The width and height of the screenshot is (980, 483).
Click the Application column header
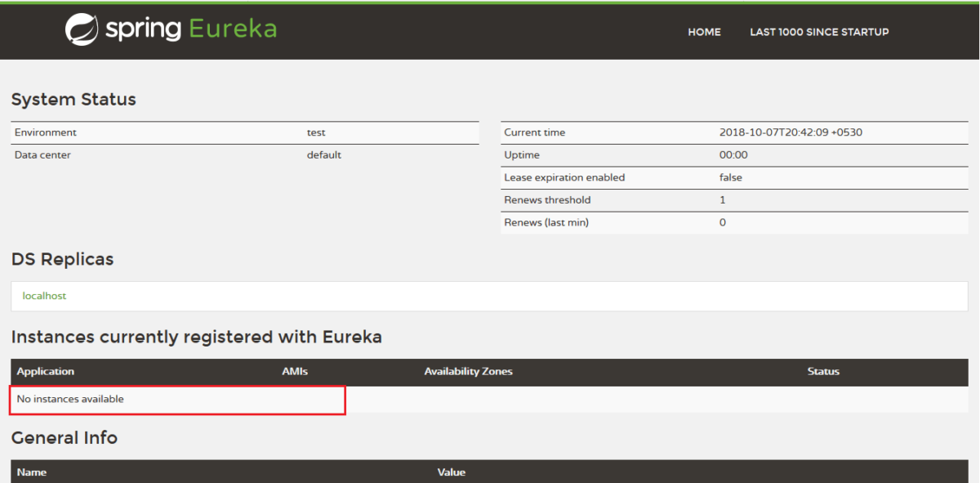[46, 371]
